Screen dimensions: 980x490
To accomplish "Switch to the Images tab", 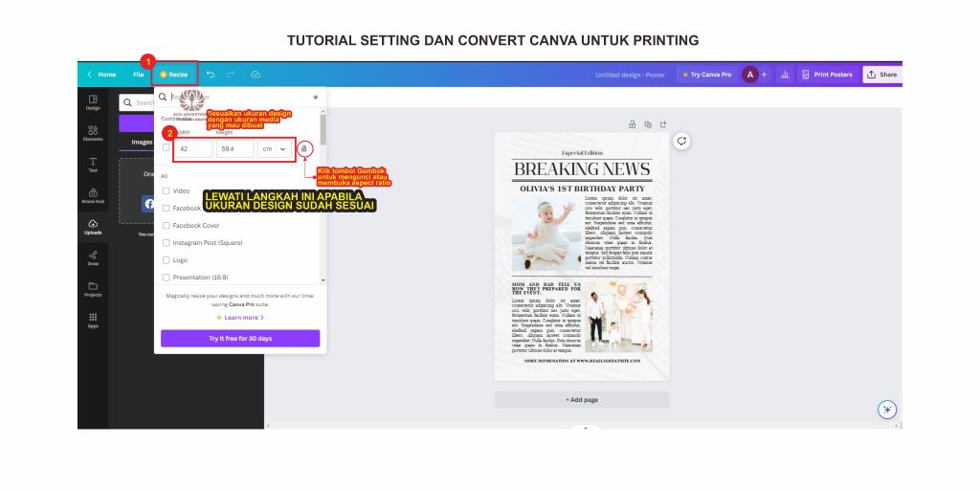I will point(142,142).
